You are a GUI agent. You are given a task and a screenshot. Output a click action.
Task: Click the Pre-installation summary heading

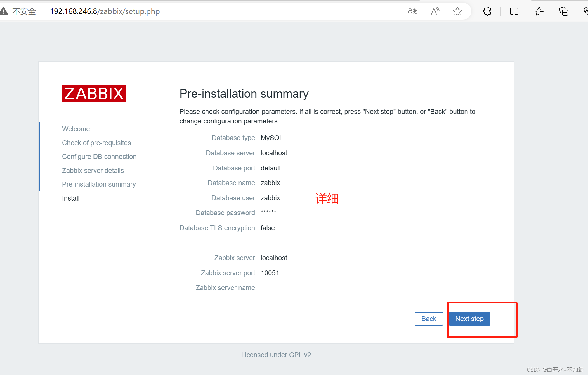(244, 94)
